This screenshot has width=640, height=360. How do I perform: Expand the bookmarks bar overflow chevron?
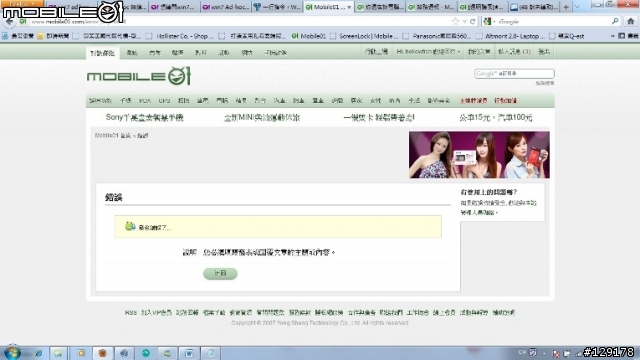coord(612,36)
